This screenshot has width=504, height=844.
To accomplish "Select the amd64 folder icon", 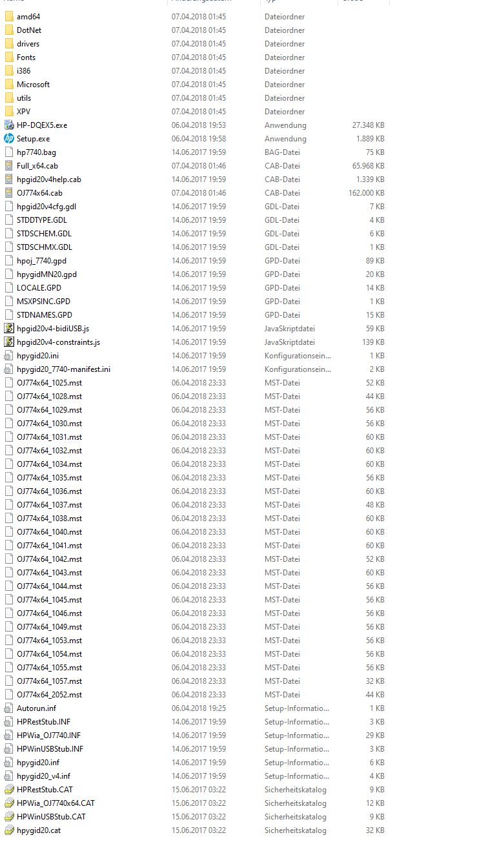I will click(x=9, y=17).
